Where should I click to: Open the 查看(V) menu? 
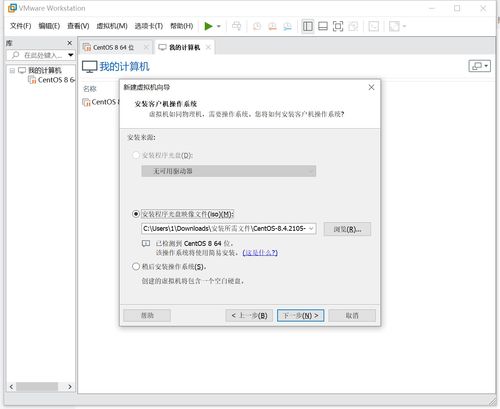(78, 26)
